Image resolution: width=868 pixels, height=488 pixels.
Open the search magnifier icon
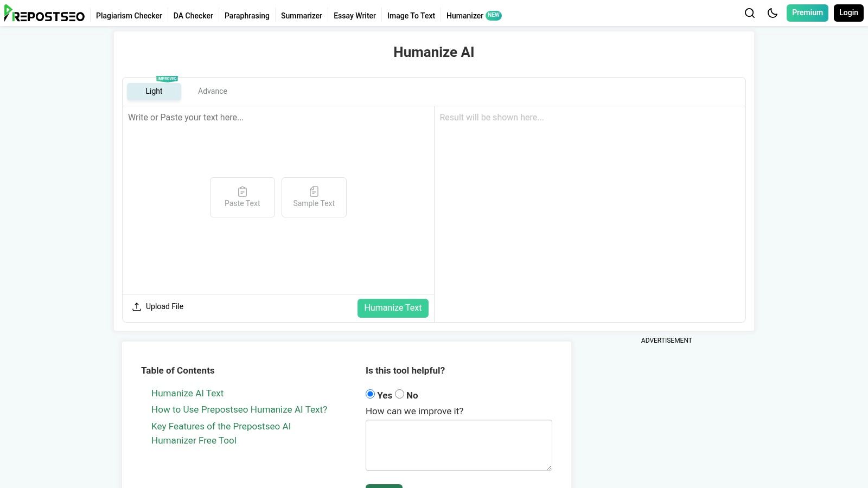[x=750, y=13]
